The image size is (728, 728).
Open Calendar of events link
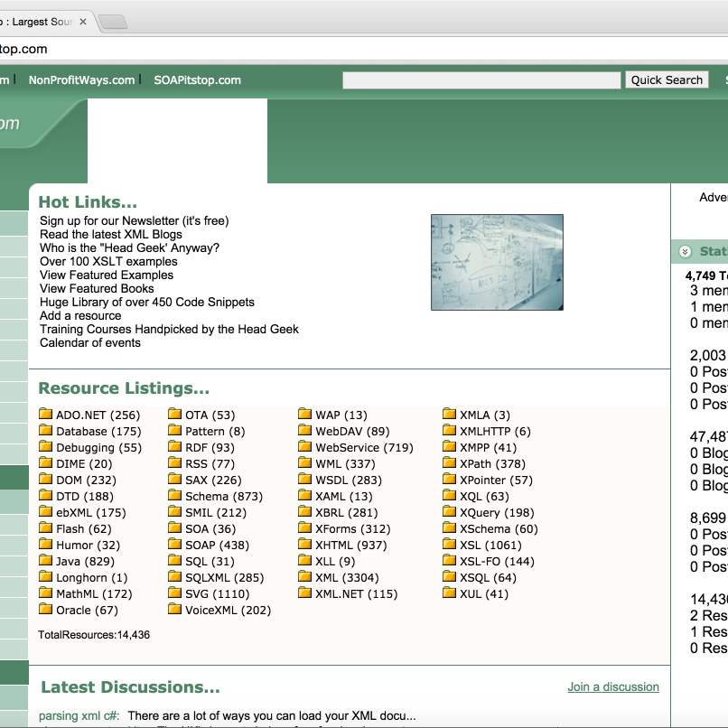(90, 342)
